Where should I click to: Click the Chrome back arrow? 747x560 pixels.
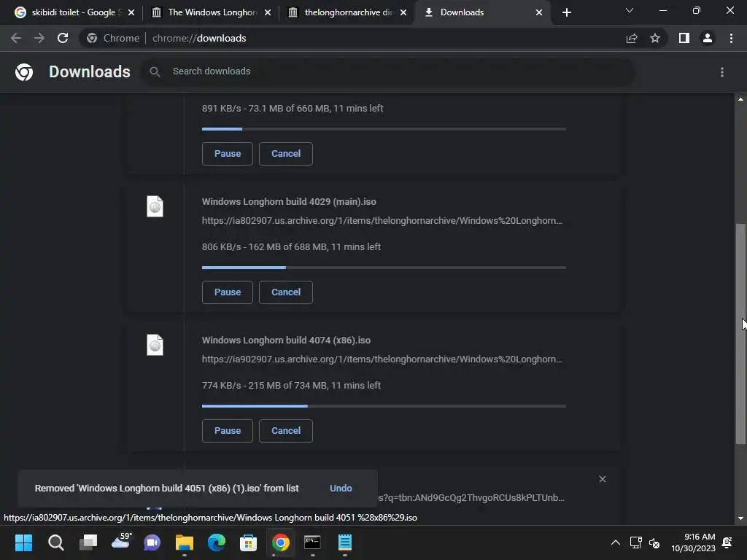coord(16,38)
